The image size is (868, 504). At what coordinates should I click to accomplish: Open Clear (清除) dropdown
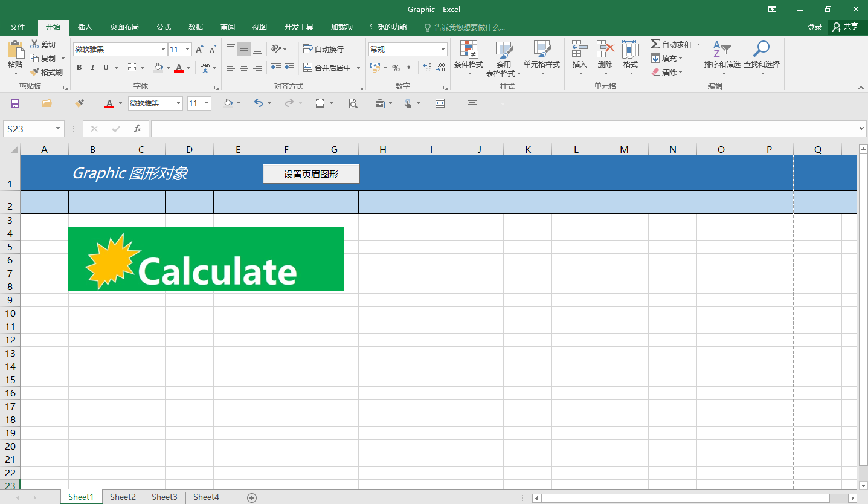coord(667,72)
